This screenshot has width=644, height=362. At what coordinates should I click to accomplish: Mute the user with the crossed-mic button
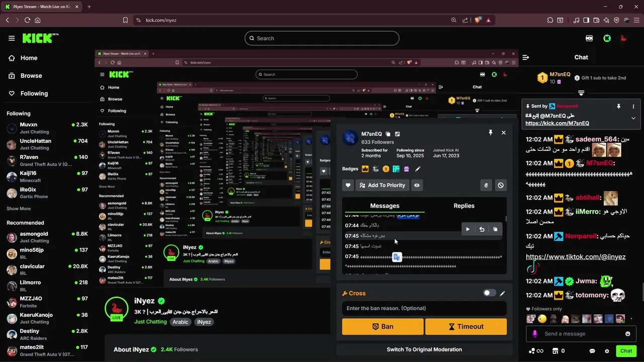tap(486, 186)
